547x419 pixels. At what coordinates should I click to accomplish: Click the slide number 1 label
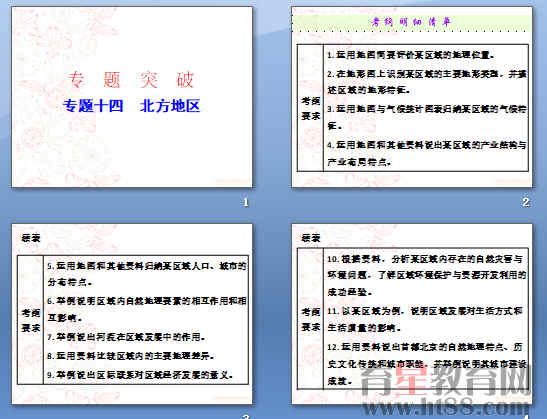pos(246,202)
